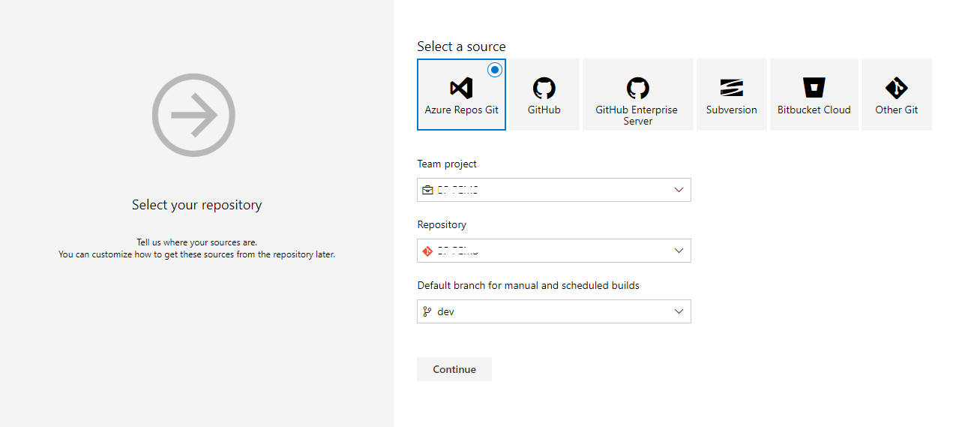This screenshot has height=427, width=980.
Task: Open the Repository dropdown
Action: tap(553, 251)
